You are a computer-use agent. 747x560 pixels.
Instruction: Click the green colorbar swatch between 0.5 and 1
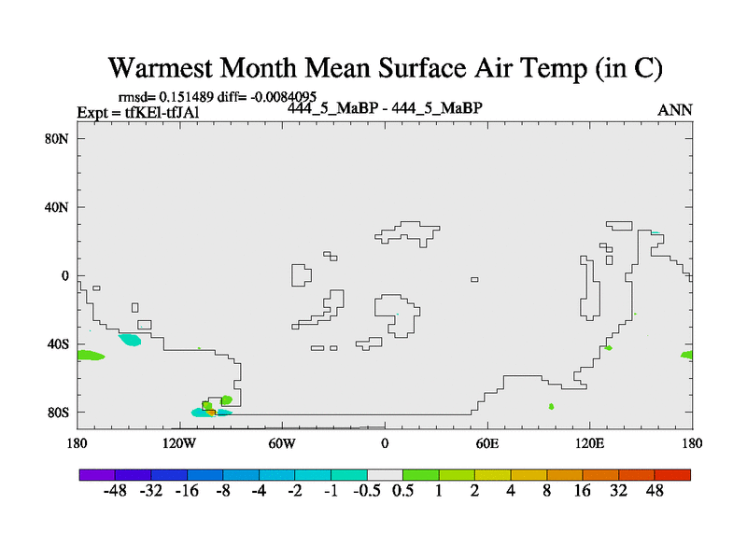tap(421, 475)
